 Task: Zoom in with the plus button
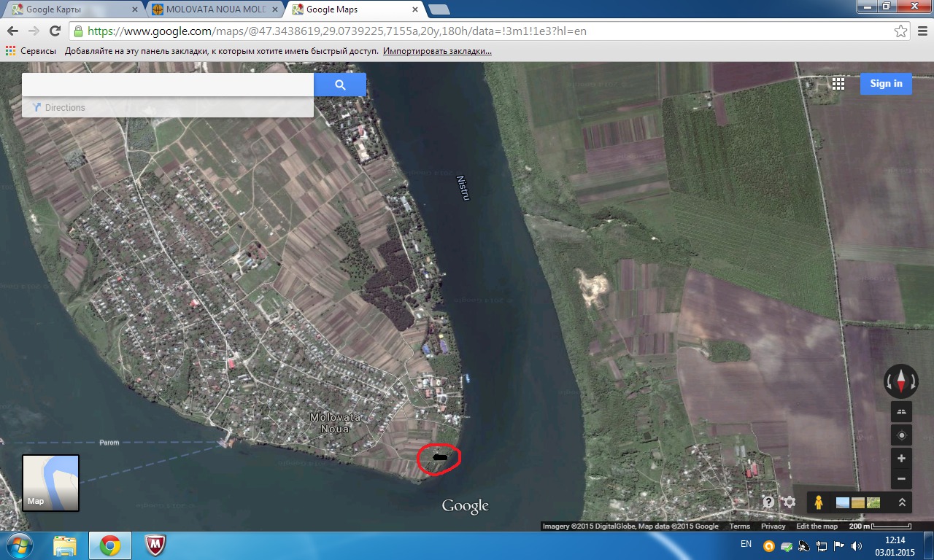(x=901, y=459)
